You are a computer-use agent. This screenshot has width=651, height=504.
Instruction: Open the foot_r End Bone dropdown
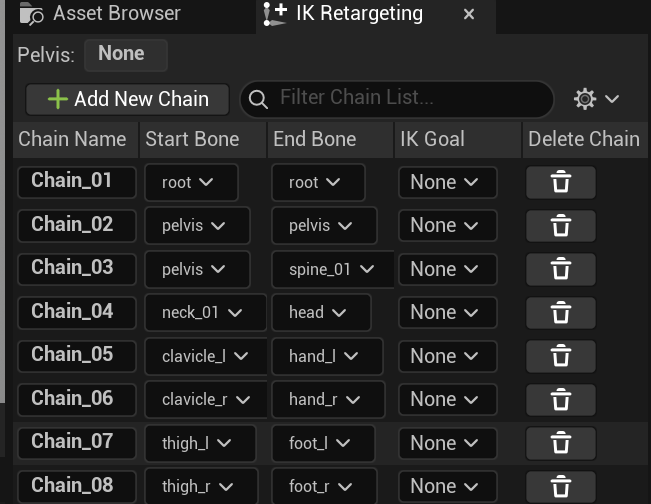pyautogui.click(x=324, y=486)
